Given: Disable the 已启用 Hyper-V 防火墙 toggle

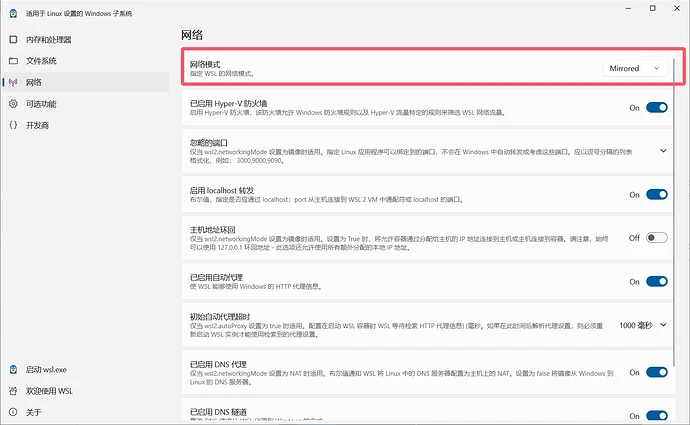Looking at the screenshot, I should click(656, 108).
